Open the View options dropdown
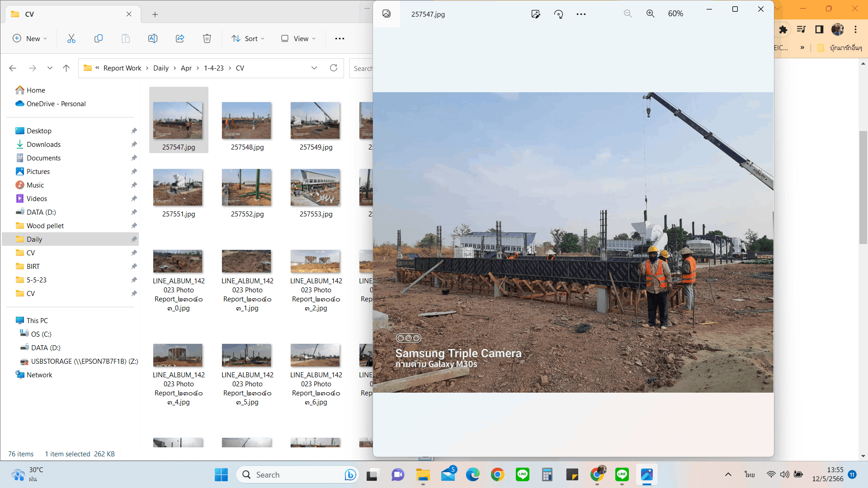 click(298, 38)
